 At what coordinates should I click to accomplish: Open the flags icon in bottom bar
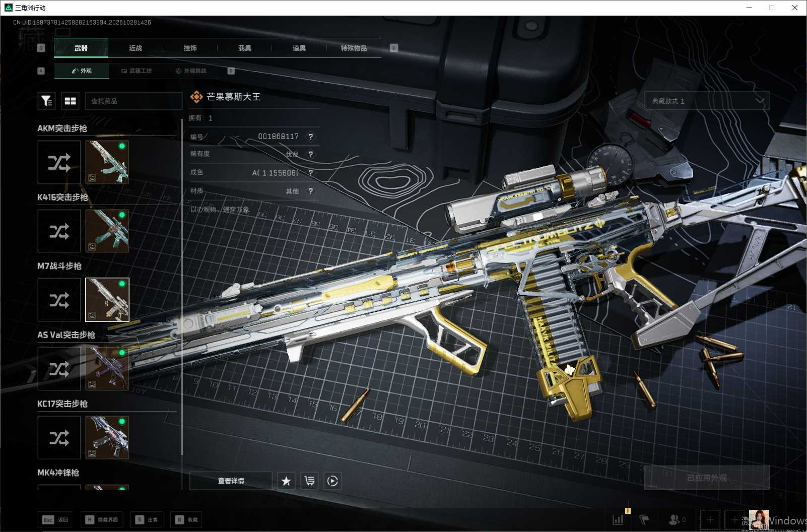(644, 519)
